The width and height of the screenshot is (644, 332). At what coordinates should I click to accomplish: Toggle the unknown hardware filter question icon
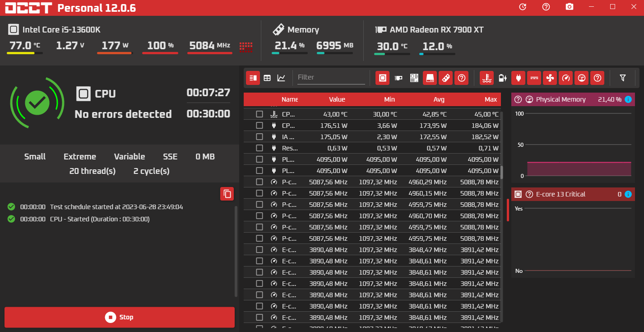tap(461, 78)
